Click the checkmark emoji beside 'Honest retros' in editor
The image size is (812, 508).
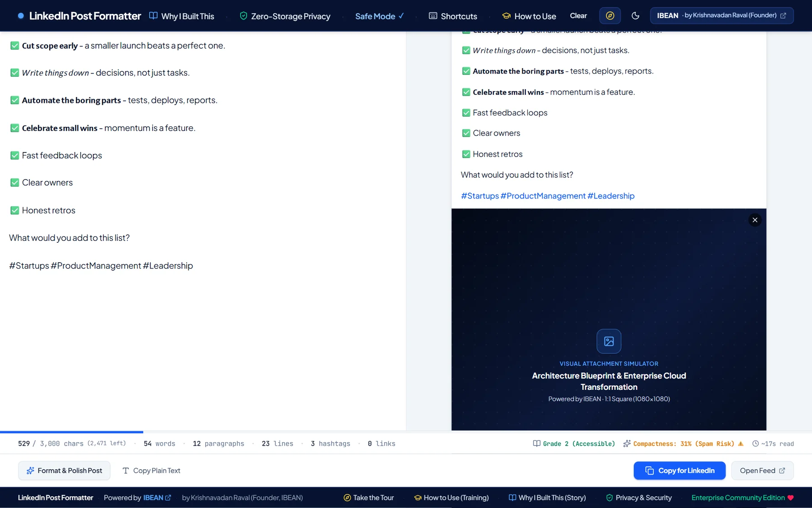14,211
